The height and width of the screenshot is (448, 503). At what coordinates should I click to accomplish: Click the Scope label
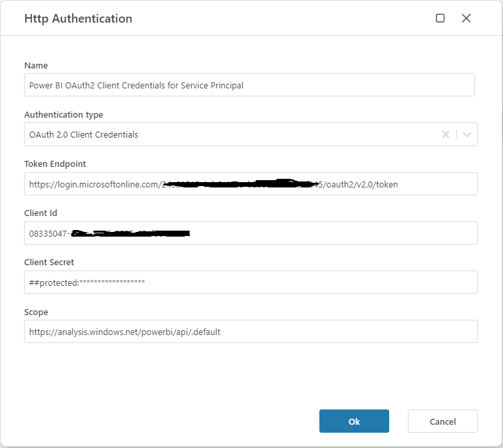[x=36, y=312]
